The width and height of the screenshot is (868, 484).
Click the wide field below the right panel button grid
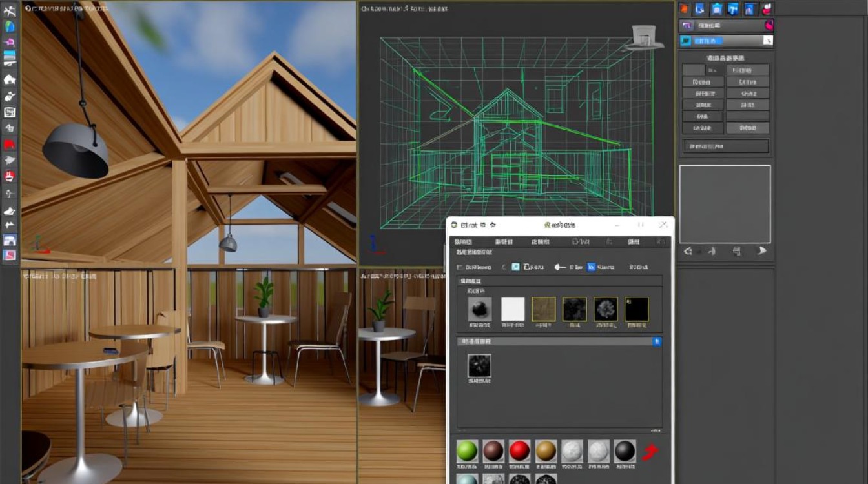(x=726, y=146)
